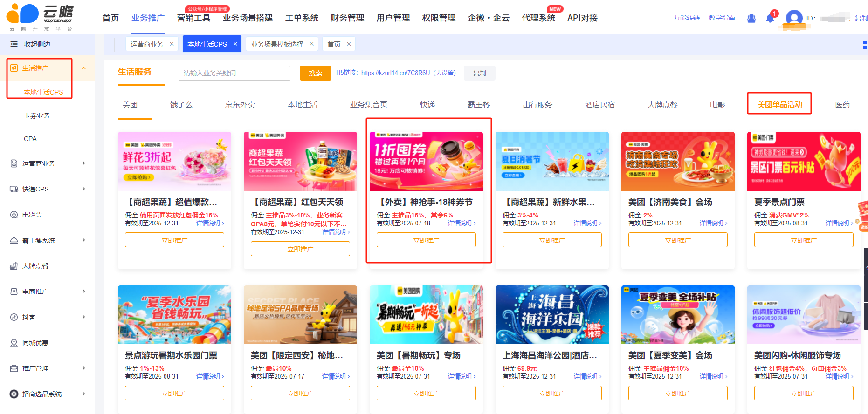Screen dimensions: 868x414
Task: Open 营销工具 in the top navigation
Action: pyautogui.click(x=193, y=18)
